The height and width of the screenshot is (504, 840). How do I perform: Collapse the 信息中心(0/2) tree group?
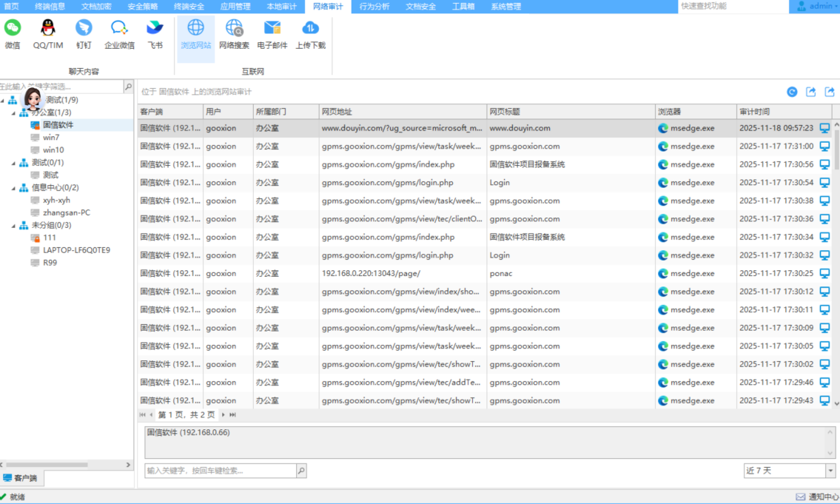(13, 188)
